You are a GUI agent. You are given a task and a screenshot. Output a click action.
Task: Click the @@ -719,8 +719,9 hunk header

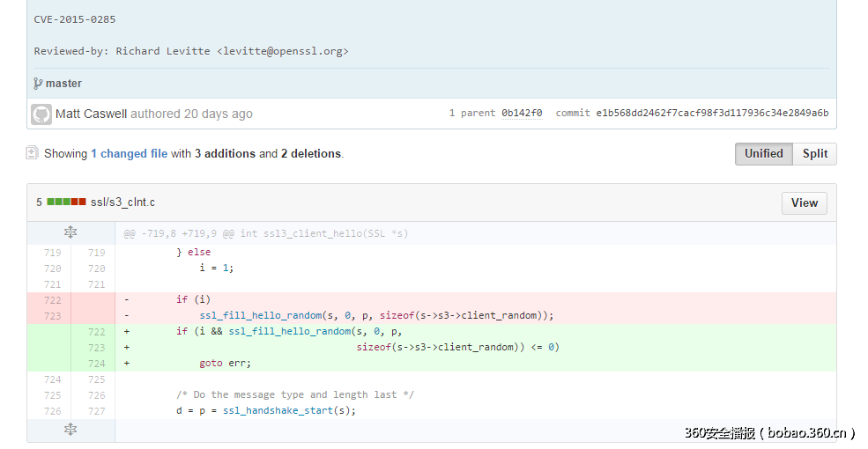tap(265, 233)
